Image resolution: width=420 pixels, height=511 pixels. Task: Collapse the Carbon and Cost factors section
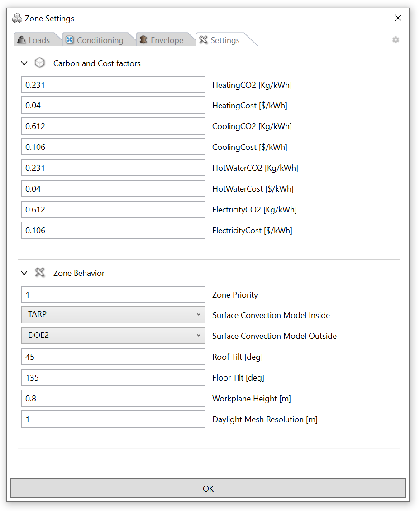tap(24, 63)
